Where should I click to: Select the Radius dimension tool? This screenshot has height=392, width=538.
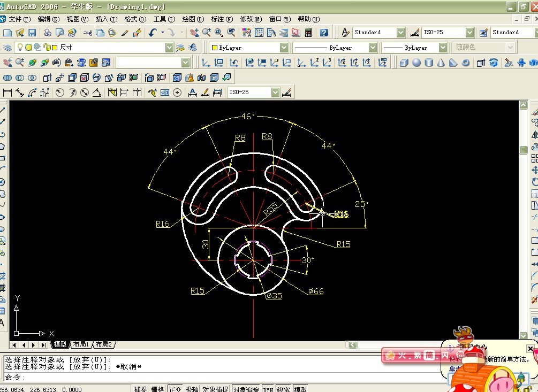coord(60,92)
